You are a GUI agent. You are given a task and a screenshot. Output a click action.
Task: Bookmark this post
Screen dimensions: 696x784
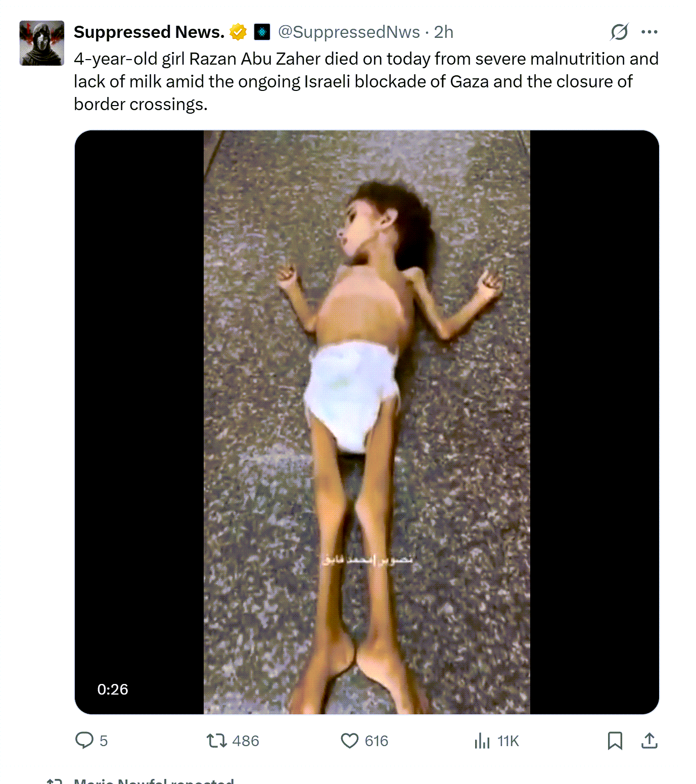(x=615, y=741)
